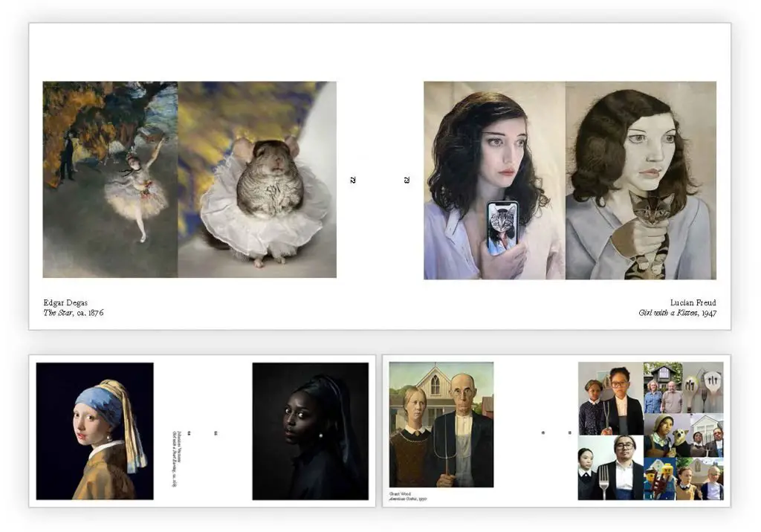The image size is (761, 532).
Task: Click the 'Lucian Freud' caption
Action: (x=693, y=302)
